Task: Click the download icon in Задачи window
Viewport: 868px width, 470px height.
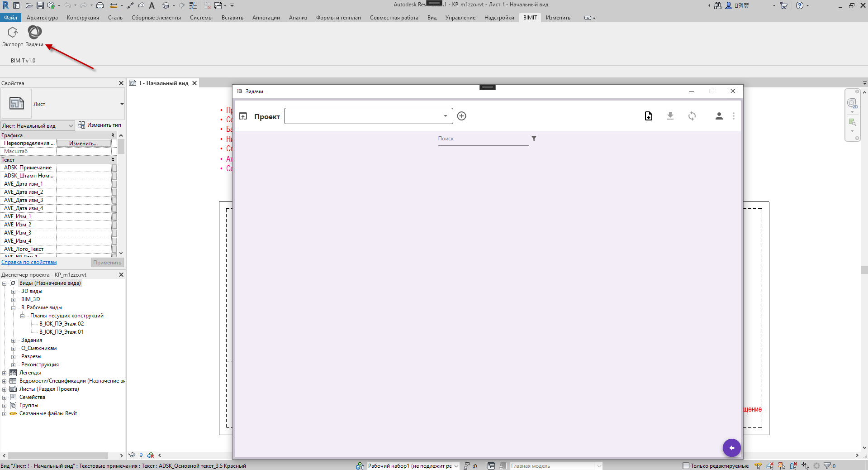Action: tap(670, 116)
